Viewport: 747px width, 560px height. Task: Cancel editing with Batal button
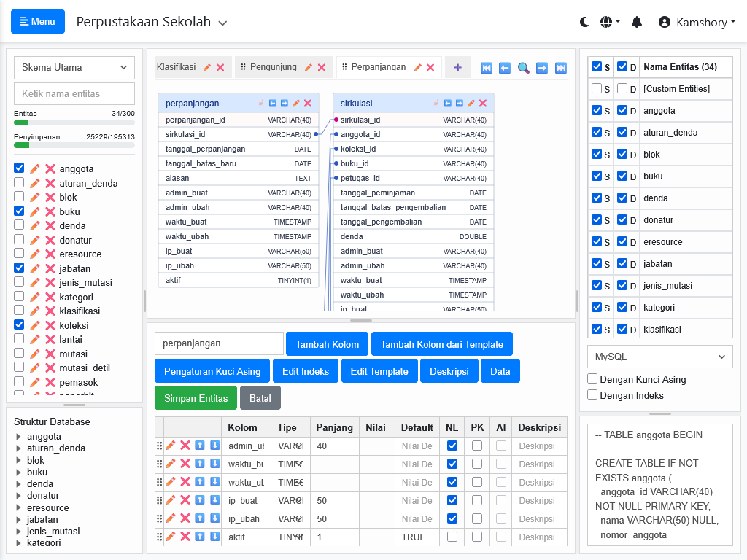tap(260, 398)
